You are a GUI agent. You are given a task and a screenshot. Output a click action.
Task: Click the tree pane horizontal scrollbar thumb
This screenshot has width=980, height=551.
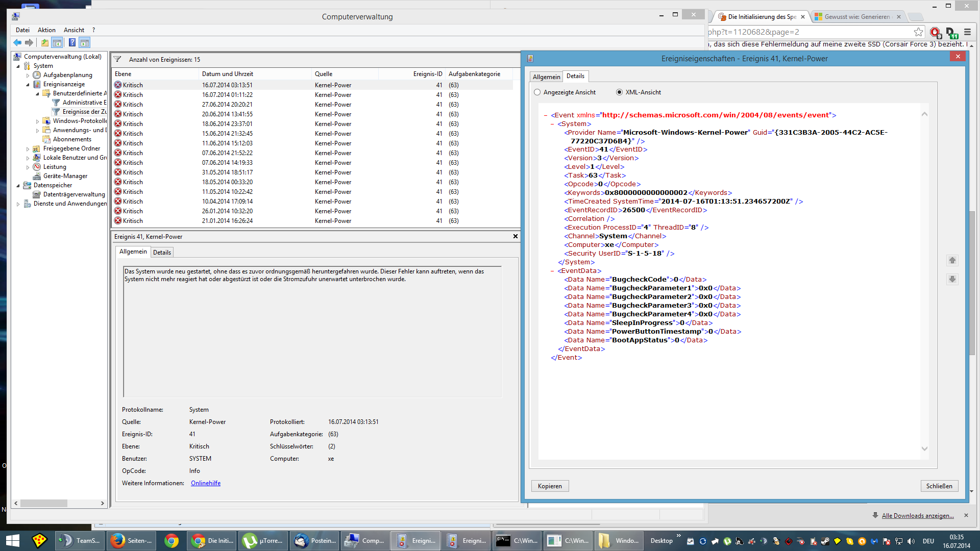point(44,504)
